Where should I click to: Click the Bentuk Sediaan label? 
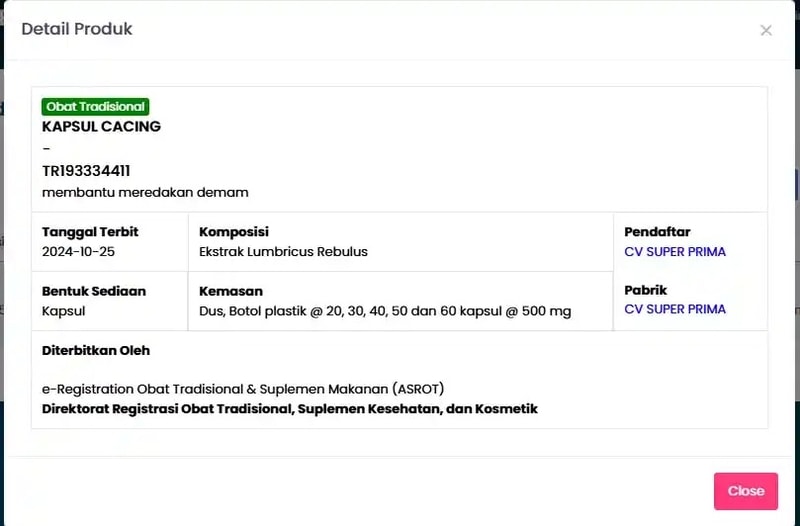94,291
